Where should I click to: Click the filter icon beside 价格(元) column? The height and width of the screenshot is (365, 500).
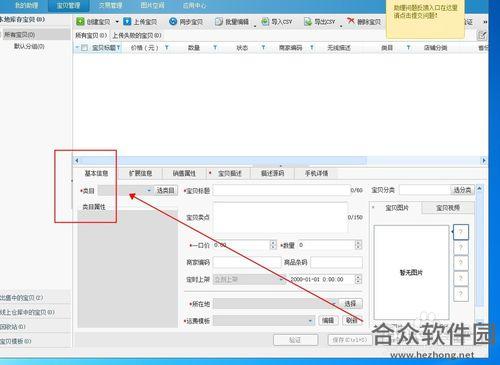click(166, 48)
